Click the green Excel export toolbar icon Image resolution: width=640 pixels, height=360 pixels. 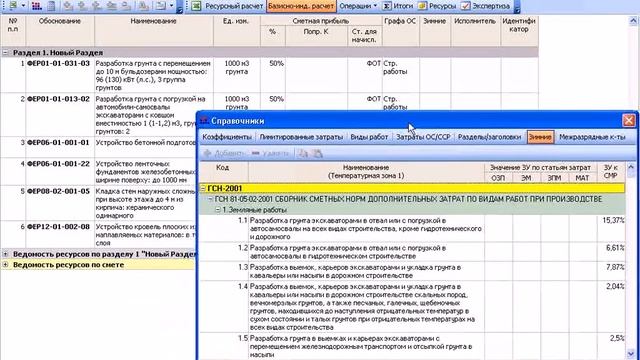point(13,5)
